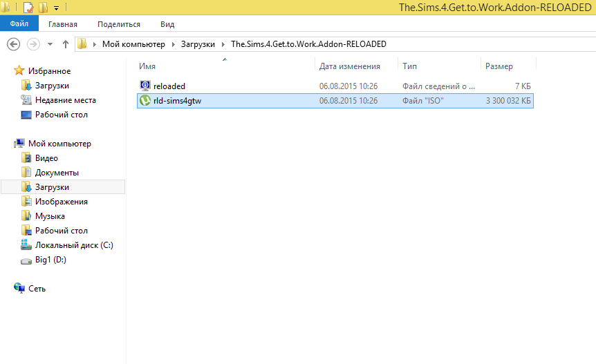Switch to the Вид tab

click(x=167, y=24)
